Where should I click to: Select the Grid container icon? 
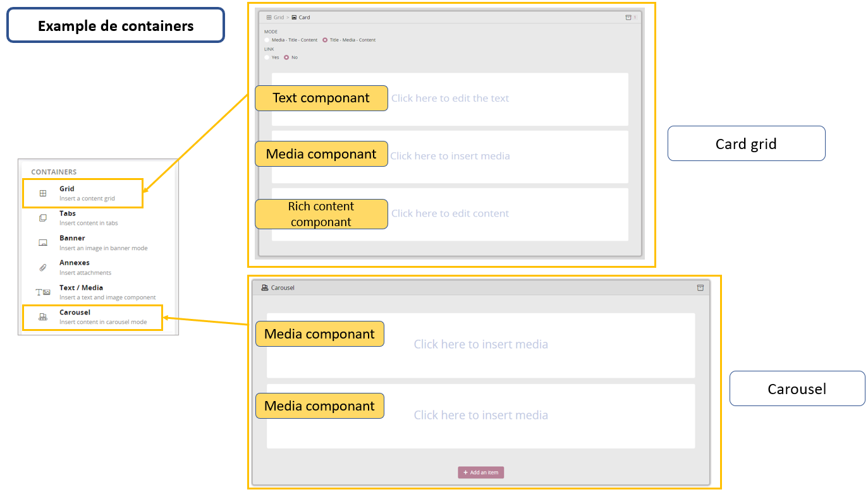[42, 191]
